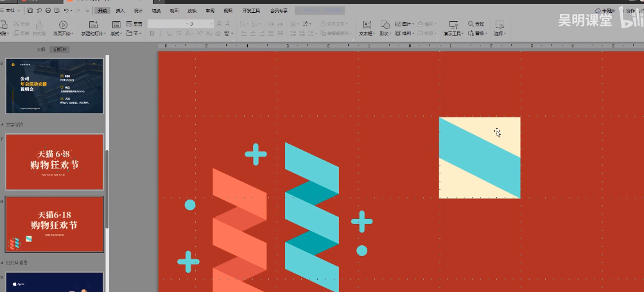
Task: Click the decrease font size icon
Action: (x=228, y=24)
